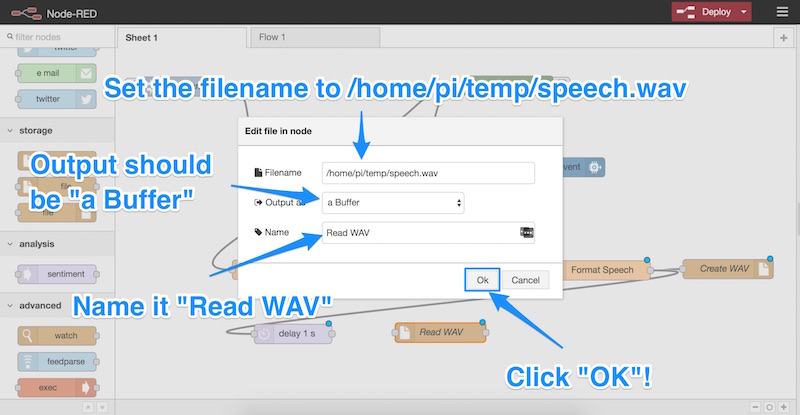Select the exec palette node
800x415 pixels.
pyautogui.click(x=57, y=387)
